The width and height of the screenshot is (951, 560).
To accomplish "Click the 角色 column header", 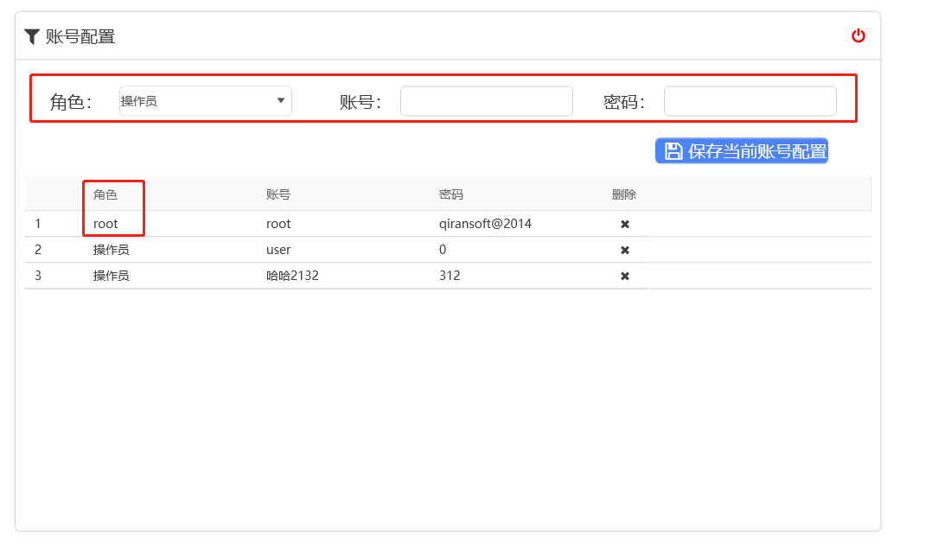I will 106,194.
